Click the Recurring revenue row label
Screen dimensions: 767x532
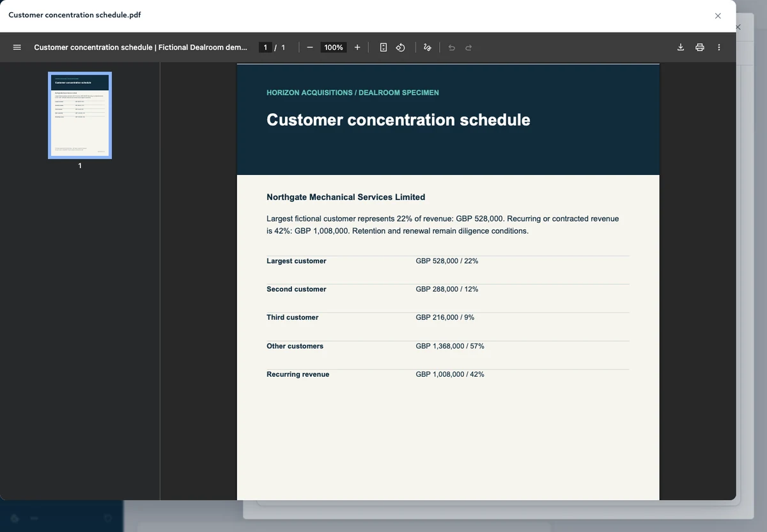click(x=298, y=374)
